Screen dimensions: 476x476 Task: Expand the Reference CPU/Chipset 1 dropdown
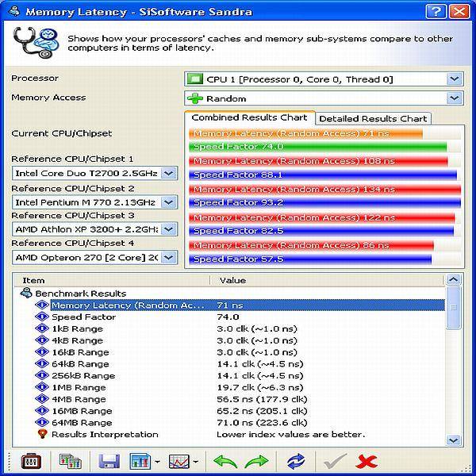169,173
